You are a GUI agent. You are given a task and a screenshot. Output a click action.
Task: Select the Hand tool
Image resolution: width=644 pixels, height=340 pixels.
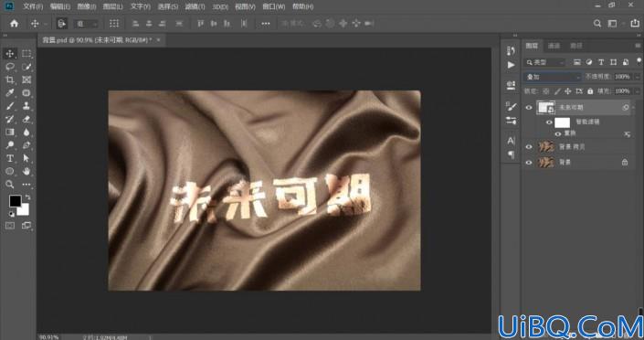(26, 172)
